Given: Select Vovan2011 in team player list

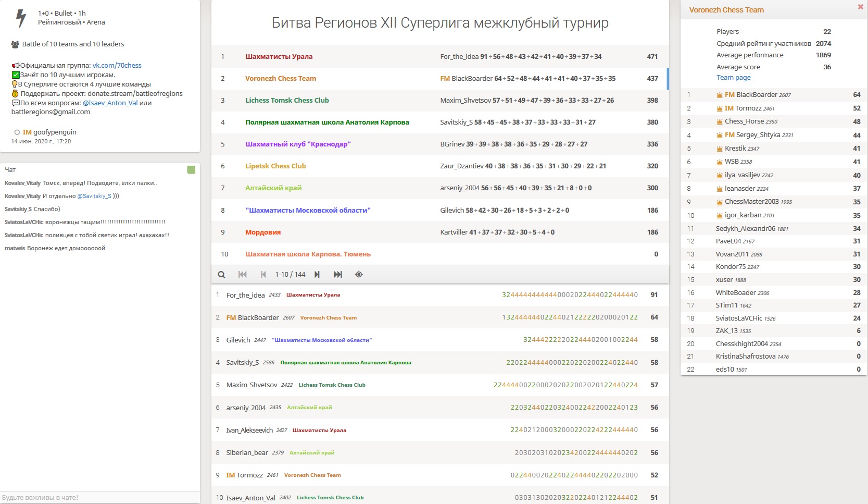Looking at the screenshot, I should 774,254.
